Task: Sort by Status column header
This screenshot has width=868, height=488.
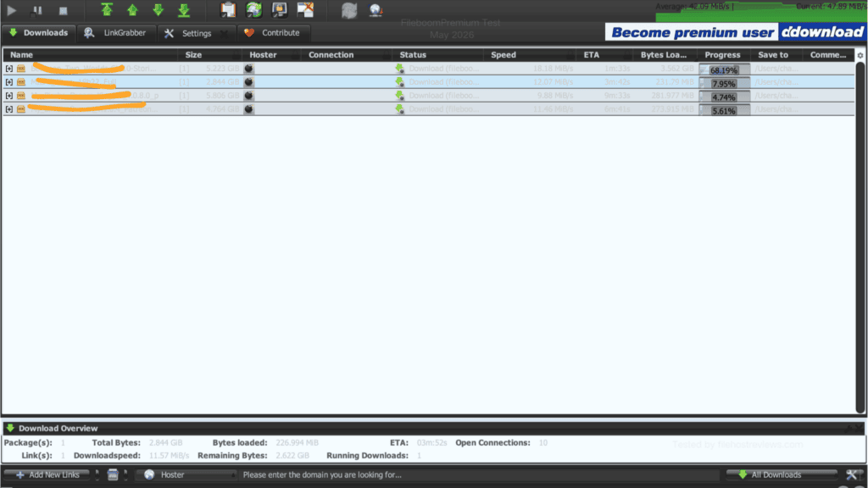Action: (x=438, y=55)
